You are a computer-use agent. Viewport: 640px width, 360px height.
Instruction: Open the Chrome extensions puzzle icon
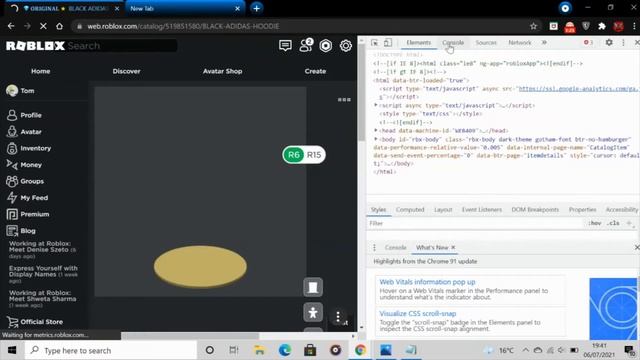point(602,26)
